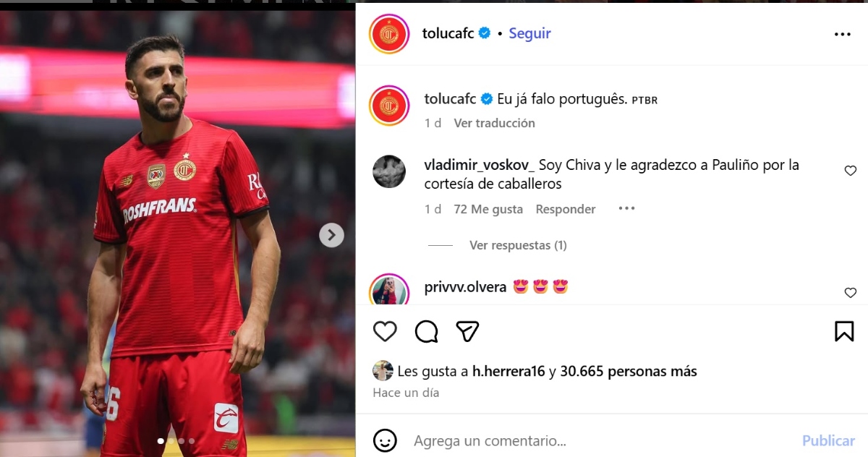
Task: Expand Ver respuestas (1) replies
Action: pos(518,245)
